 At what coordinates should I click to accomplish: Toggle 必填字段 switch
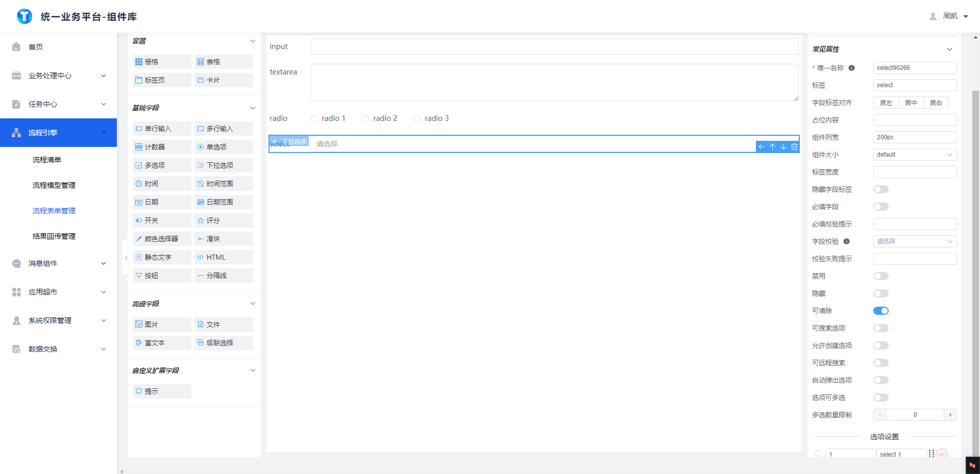(x=881, y=207)
